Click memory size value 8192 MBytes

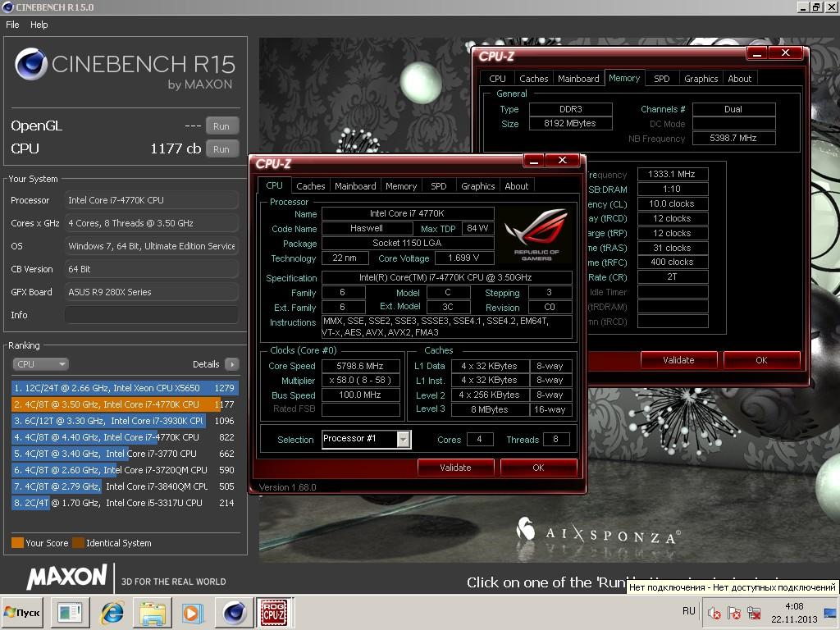(570, 123)
